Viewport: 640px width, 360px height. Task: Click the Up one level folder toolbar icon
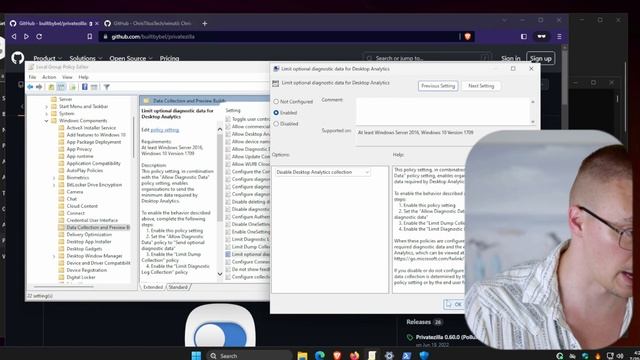[x=51, y=87]
